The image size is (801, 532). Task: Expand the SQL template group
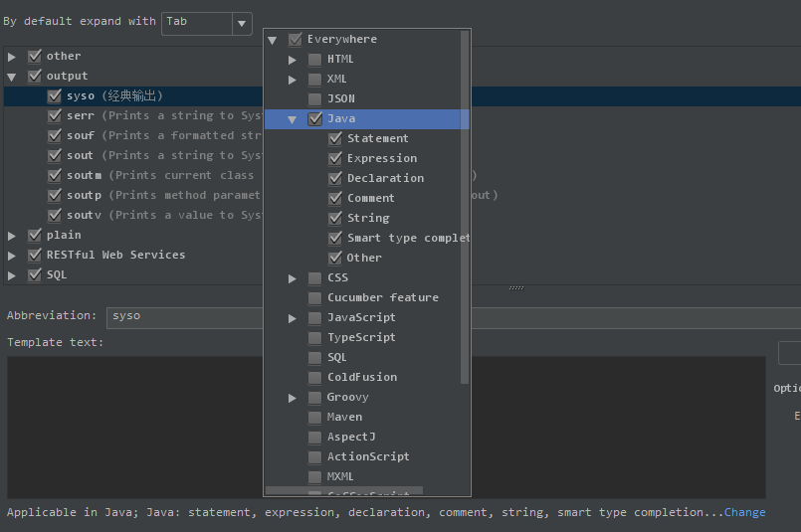pos(12,275)
